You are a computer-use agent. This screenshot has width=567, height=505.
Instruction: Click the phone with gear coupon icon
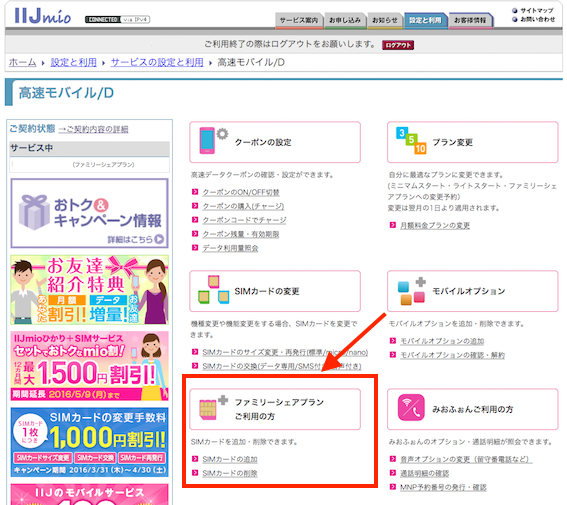point(213,140)
